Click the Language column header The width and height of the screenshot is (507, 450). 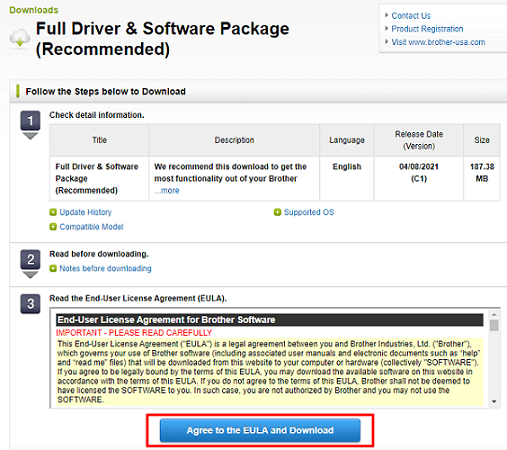point(347,140)
